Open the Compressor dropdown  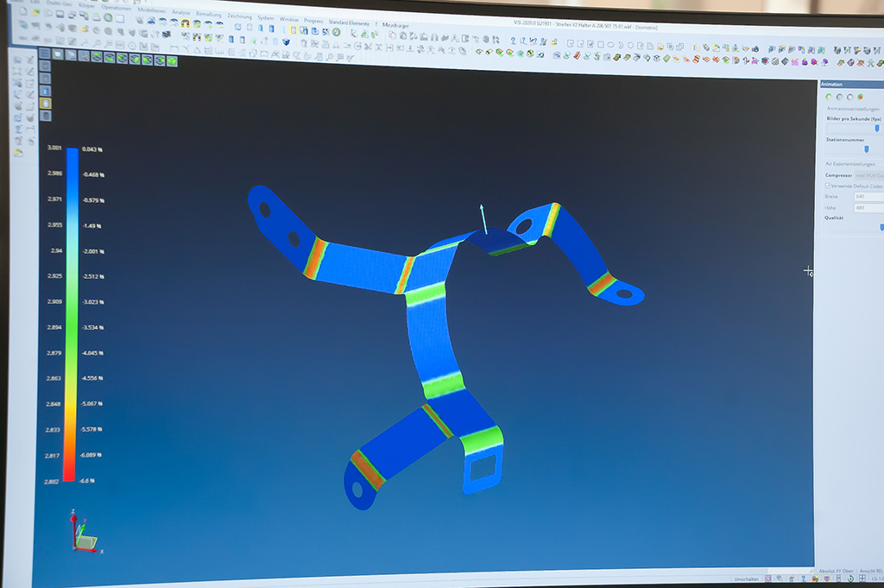click(869, 175)
